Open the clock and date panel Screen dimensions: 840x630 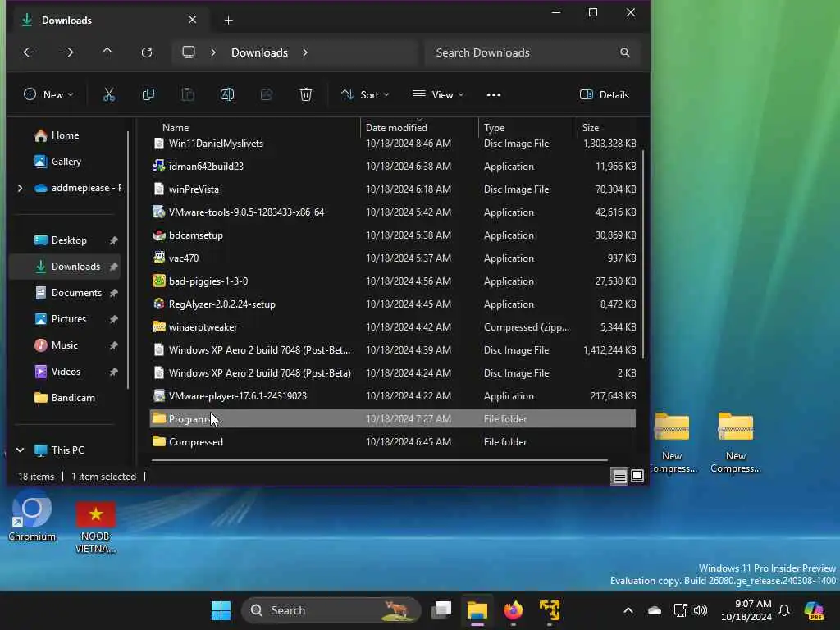pyautogui.click(x=746, y=610)
